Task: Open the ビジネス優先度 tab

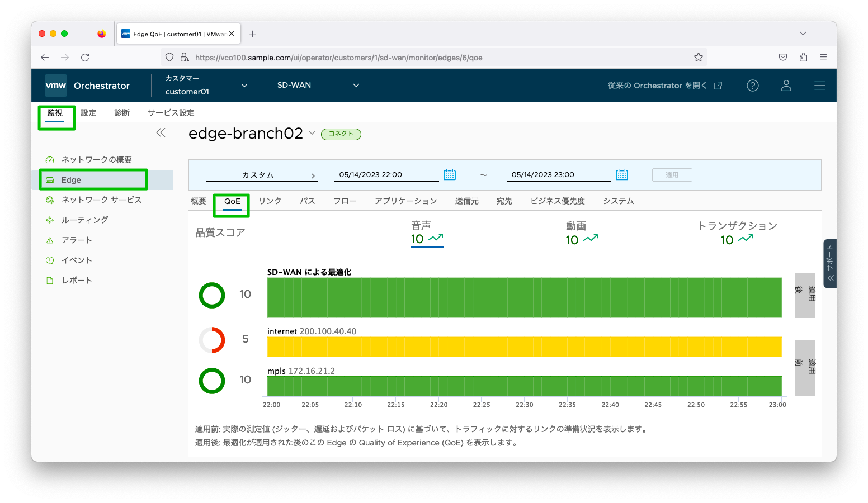Action: coord(558,201)
